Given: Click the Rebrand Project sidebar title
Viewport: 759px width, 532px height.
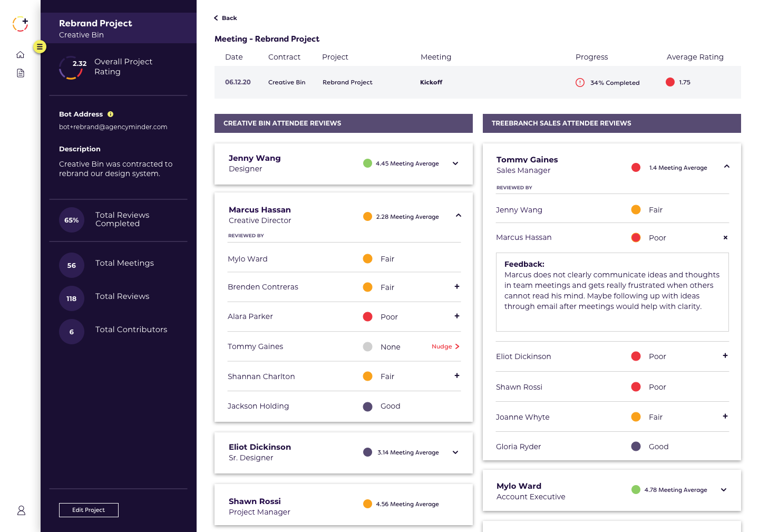Looking at the screenshot, I should point(95,23).
